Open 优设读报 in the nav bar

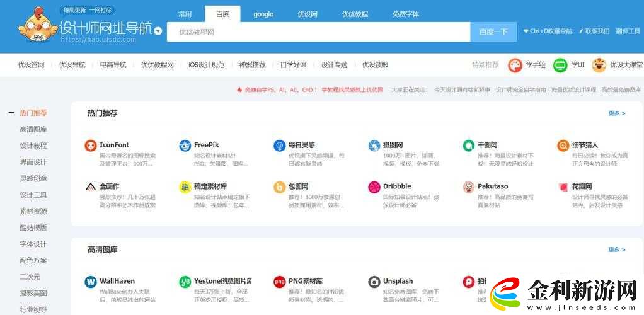376,65
